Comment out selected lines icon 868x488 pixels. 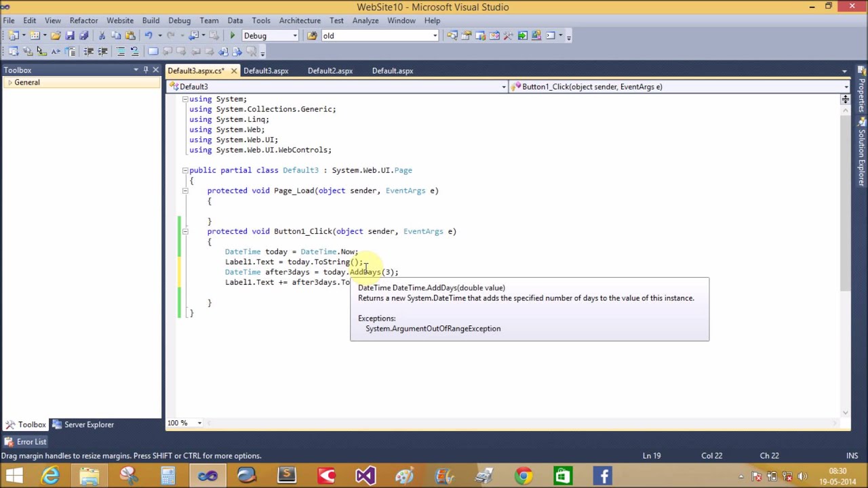(x=121, y=52)
